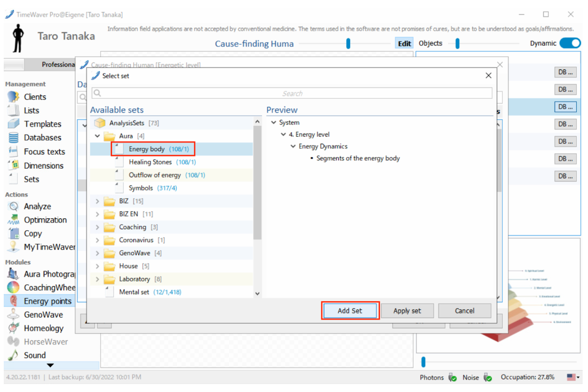Screen dimensions: 588x392
Task: Expand the House folder
Action: point(98,266)
